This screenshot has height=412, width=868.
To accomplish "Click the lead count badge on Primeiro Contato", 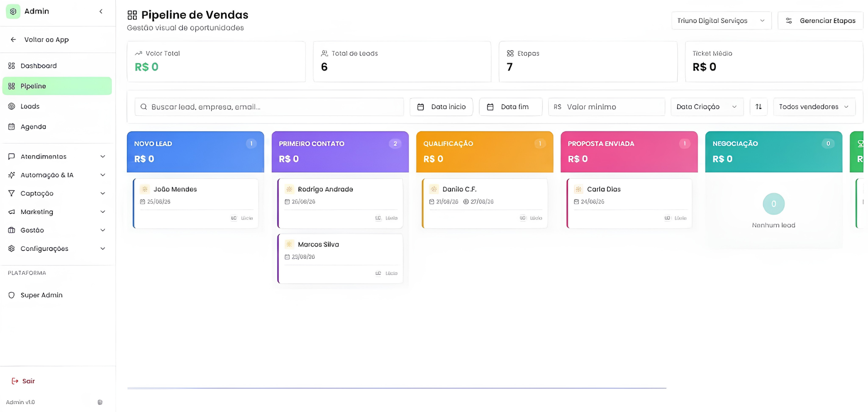I will 395,144.
